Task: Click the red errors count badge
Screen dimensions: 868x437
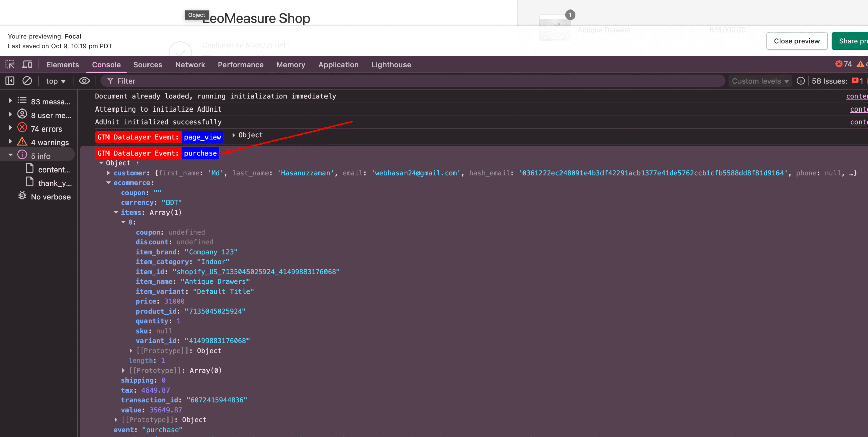Action: click(x=844, y=64)
